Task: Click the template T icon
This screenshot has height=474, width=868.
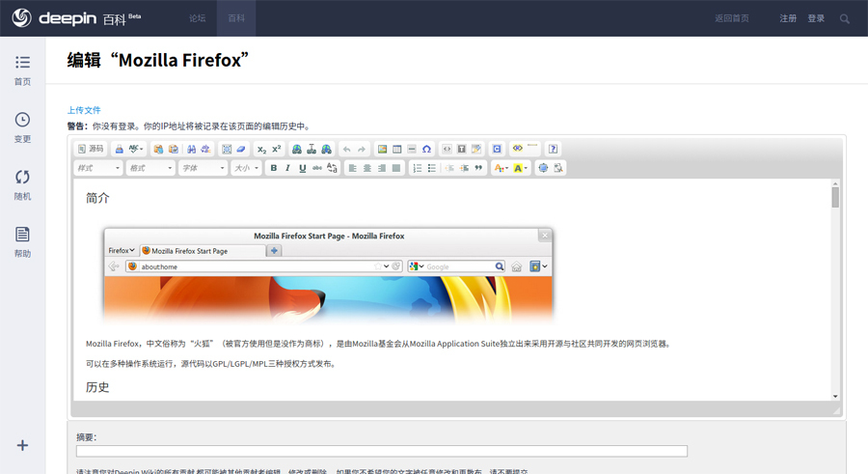Action: [461, 149]
